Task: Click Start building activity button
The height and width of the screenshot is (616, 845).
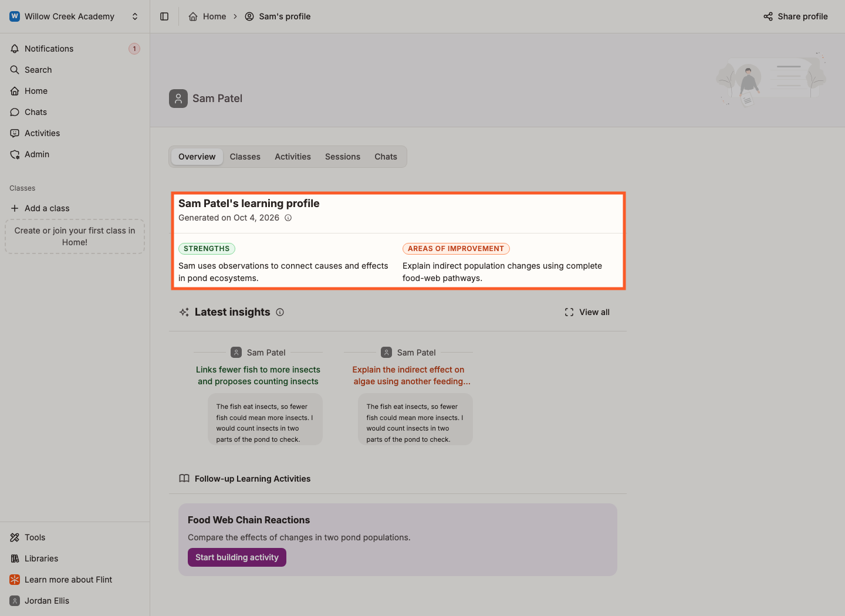Action: 237,557
